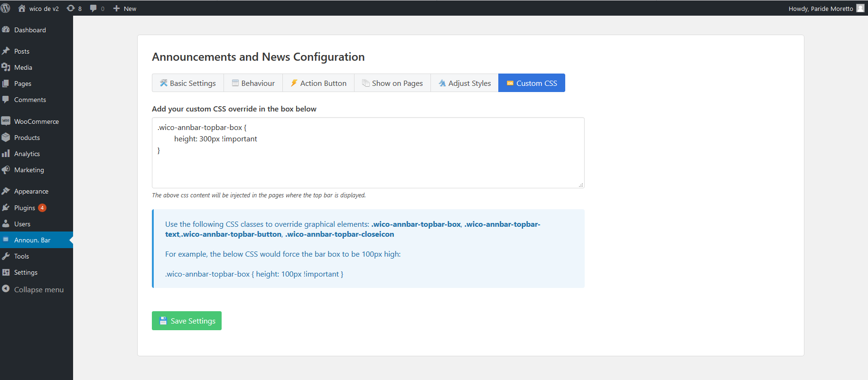Click the Pages icon in sidebar
The width and height of the screenshot is (868, 380).
pos(6,83)
